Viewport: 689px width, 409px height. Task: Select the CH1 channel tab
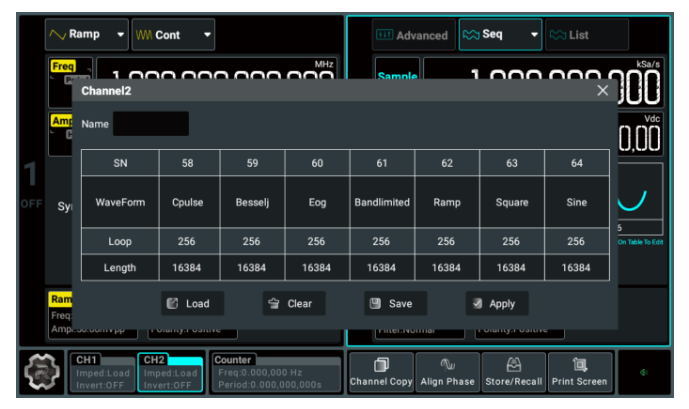click(x=103, y=373)
